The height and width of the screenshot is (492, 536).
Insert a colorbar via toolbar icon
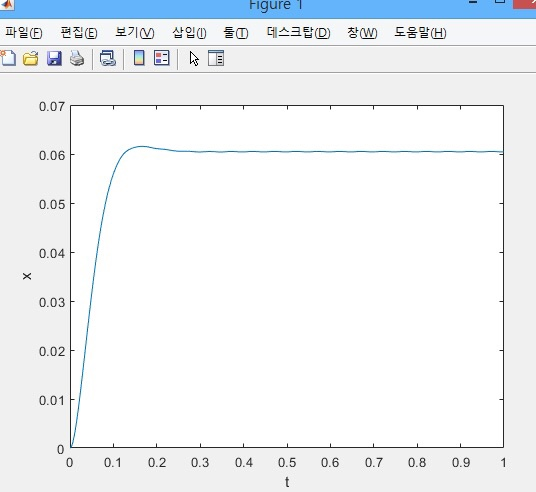[139, 58]
